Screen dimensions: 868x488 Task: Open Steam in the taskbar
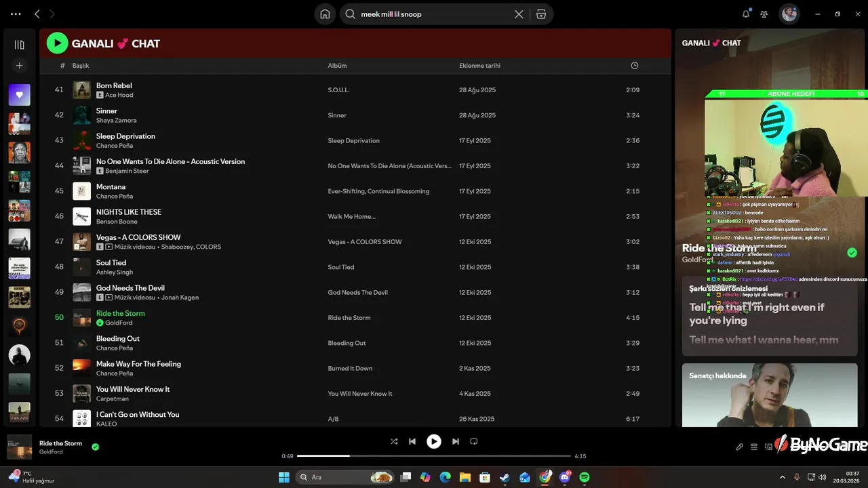(x=505, y=477)
